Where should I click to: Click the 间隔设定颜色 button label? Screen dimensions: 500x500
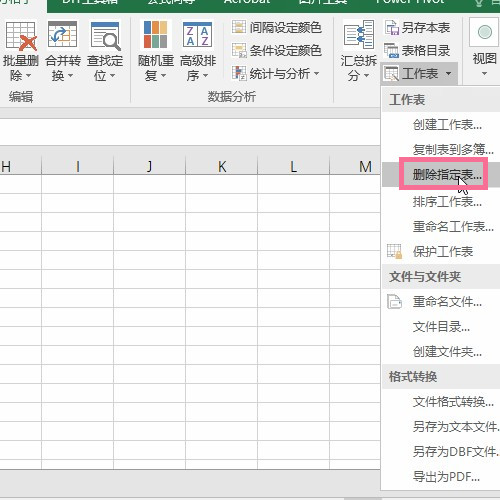(x=285, y=27)
